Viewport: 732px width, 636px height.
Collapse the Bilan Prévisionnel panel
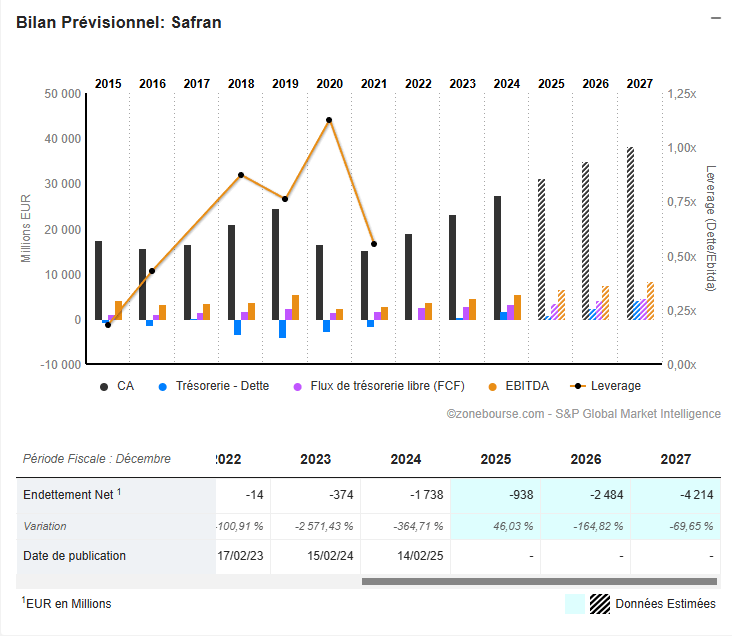pyautogui.click(x=714, y=19)
